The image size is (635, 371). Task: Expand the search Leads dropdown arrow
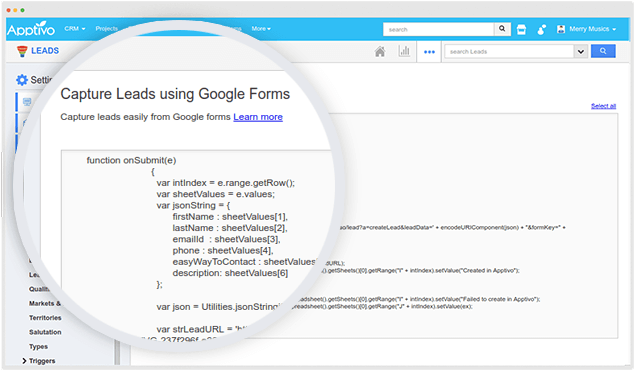pos(581,51)
